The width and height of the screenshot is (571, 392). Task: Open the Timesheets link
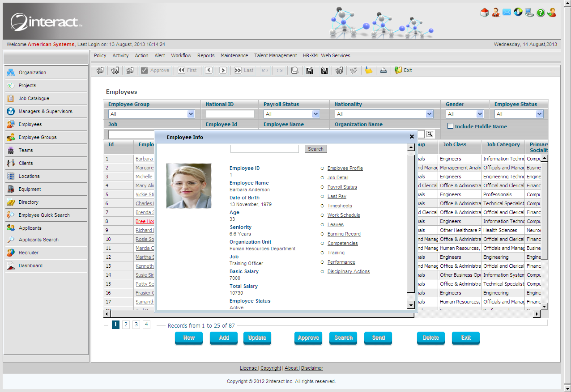tap(340, 206)
